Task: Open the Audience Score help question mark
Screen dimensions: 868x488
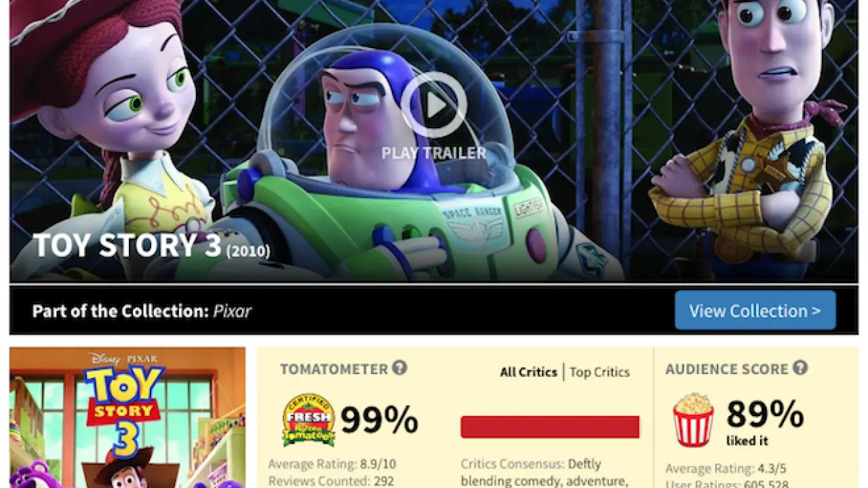Action: pos(800,368)
